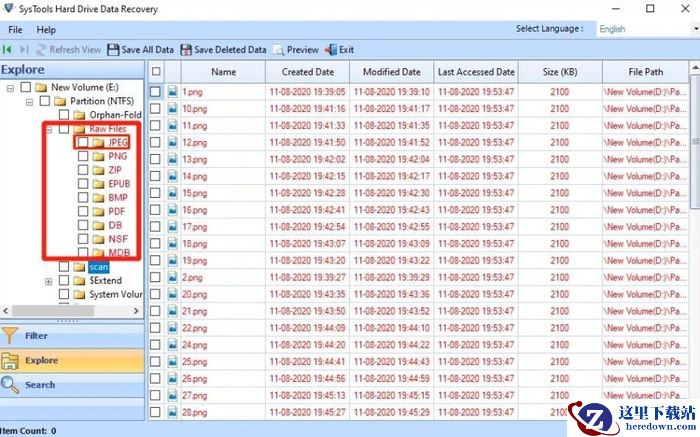This screenshot has height=437, width=700.
Task: Select the Orphan-Fold folder in tree
Action: [115, 115]
